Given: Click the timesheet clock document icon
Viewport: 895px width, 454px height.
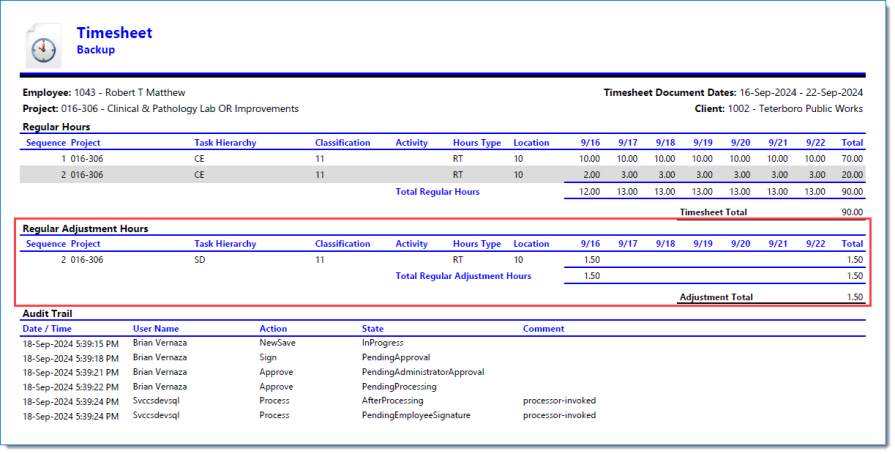Looking at the screenshot, I should pos(44,45).
